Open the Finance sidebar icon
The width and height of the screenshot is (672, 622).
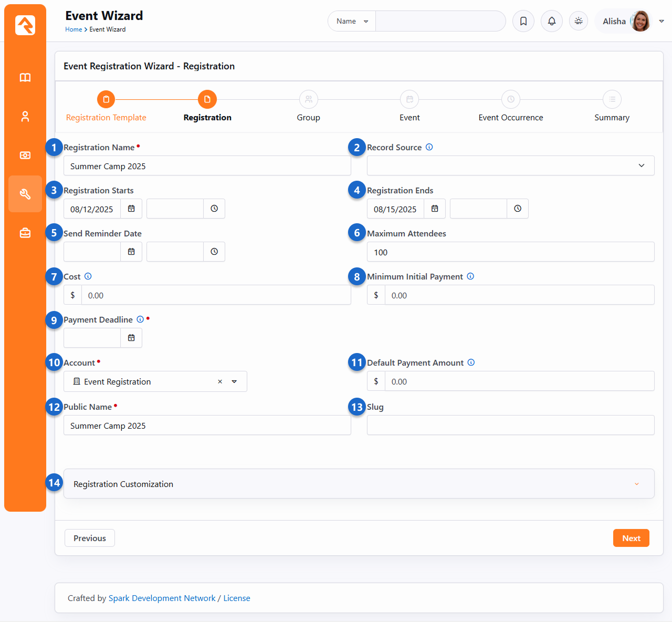tap(25, 155)
